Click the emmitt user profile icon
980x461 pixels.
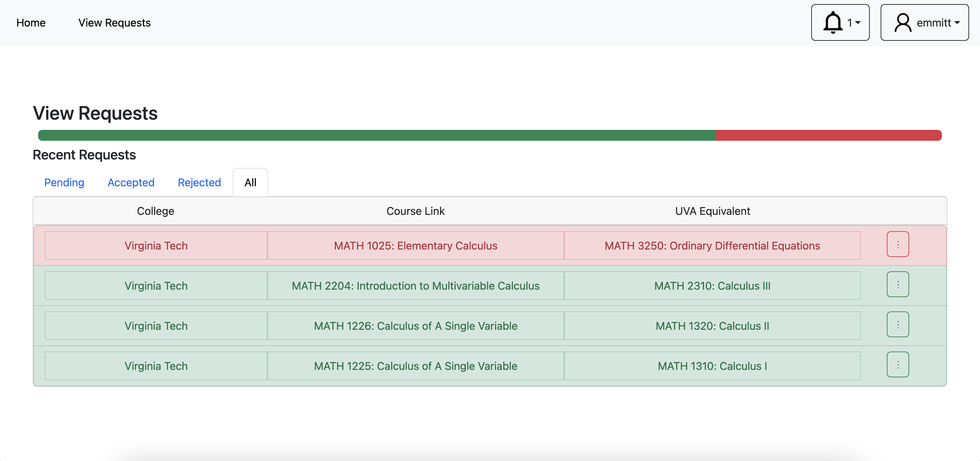[x=903, y=22]
